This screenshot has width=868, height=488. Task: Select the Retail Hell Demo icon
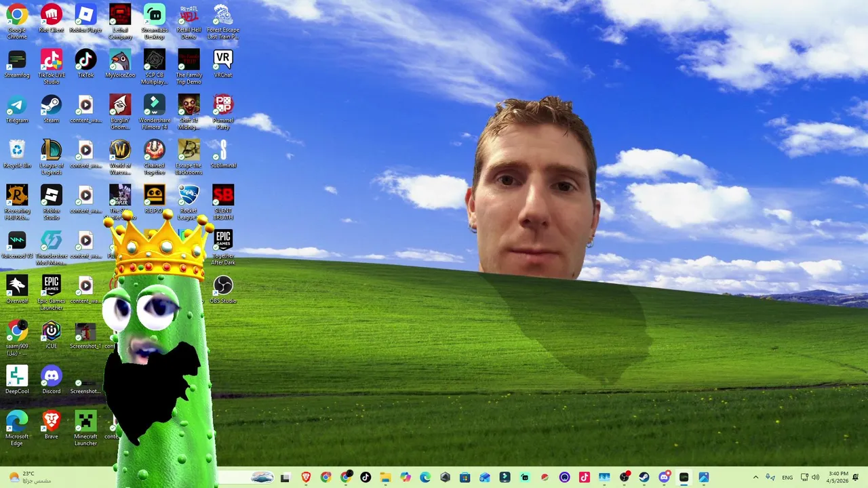[x=189, y=21]
